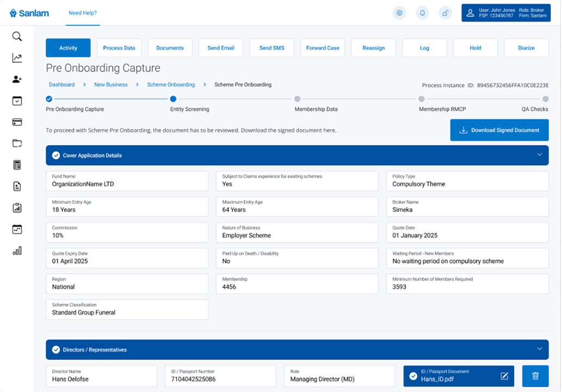The image size is (562, 392).
Task: Open the Send Email tab
Action: (x=221, y=48)
